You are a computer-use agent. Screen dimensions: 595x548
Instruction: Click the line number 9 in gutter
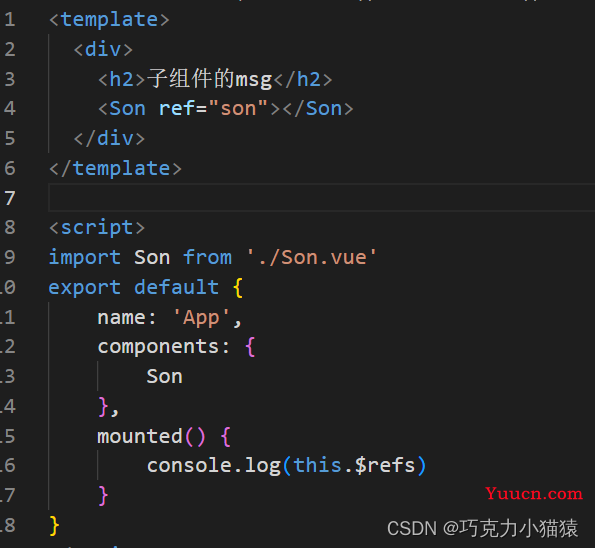click(10, 257)
